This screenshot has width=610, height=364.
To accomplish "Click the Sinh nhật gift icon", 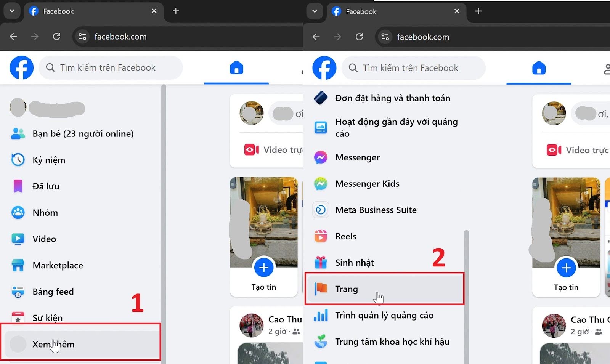I will [321, 263].
